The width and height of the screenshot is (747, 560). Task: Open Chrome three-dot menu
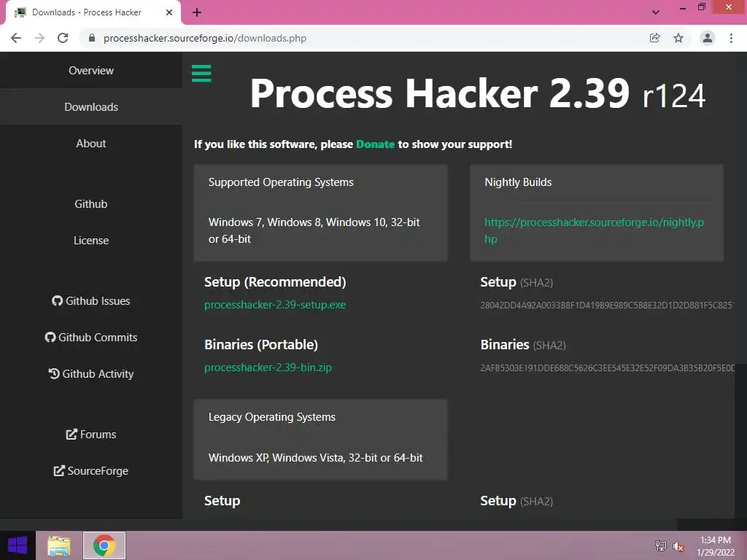731,38
